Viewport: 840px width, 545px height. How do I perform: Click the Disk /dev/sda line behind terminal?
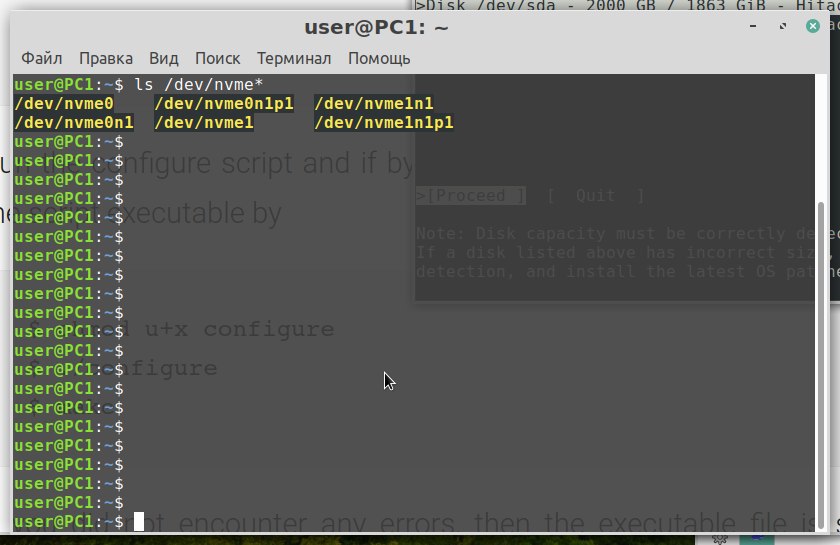(x=627, y=5)
